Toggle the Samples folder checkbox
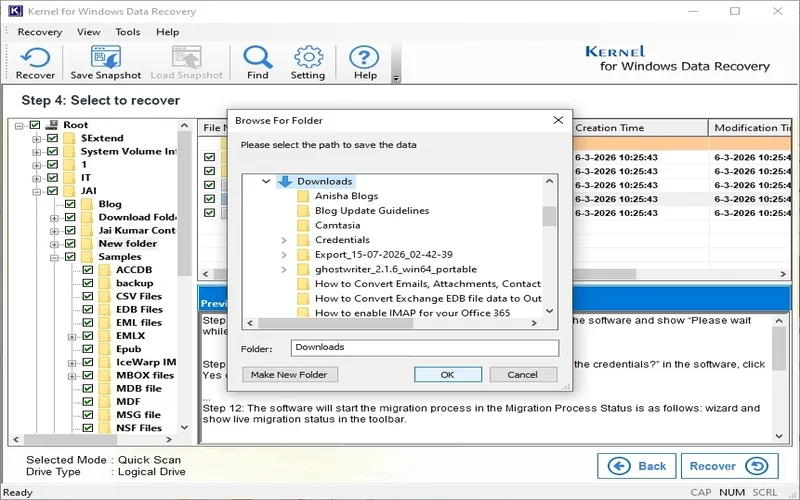This screenshot has height=500, width=800. (70, 257)
